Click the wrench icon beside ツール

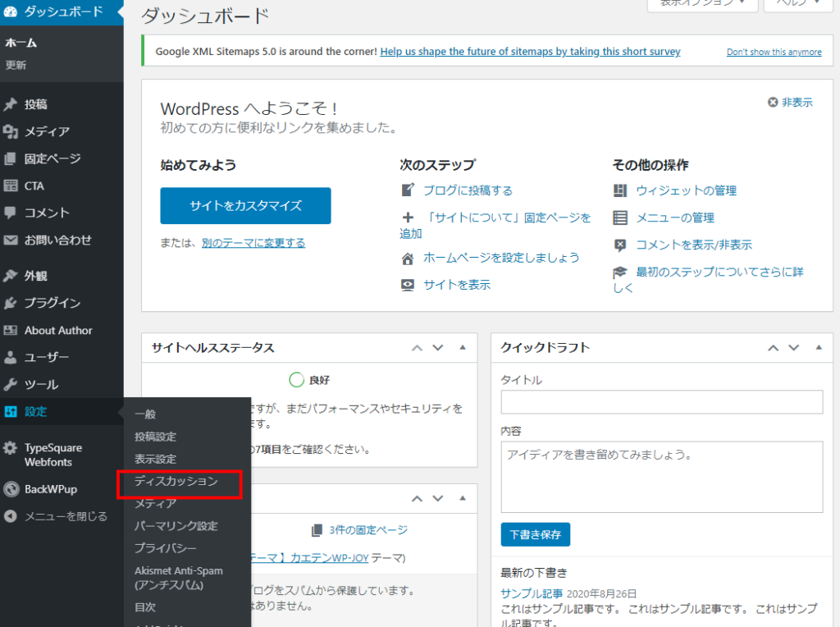click(x=10, y=384)
